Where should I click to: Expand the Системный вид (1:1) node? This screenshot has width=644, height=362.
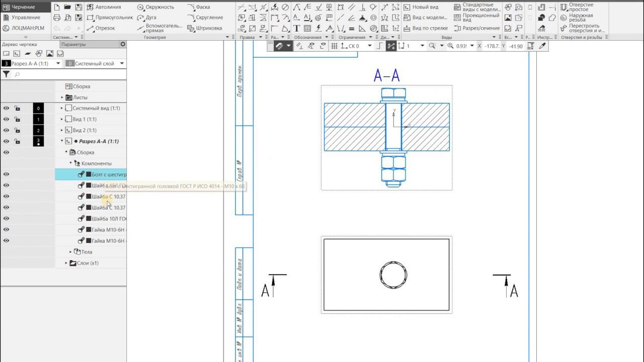(x=62, y=108)
